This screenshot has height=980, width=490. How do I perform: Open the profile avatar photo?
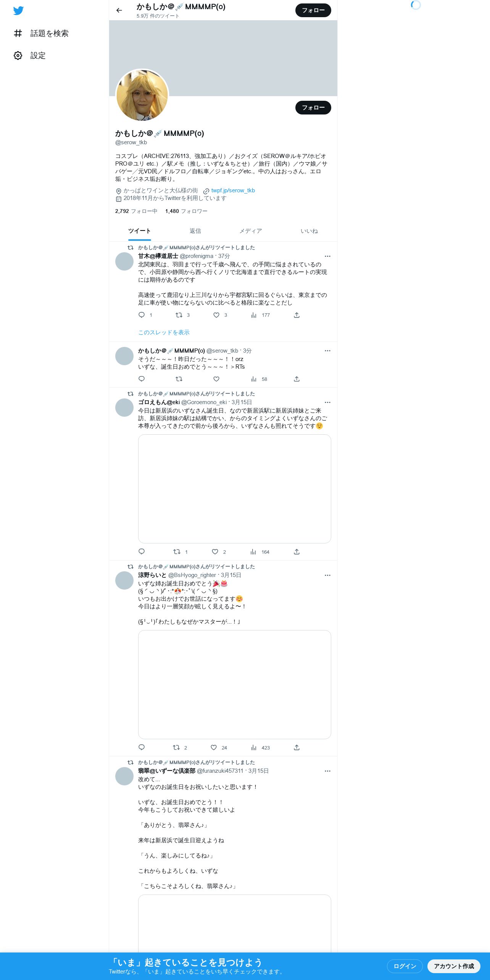point(142,95)
